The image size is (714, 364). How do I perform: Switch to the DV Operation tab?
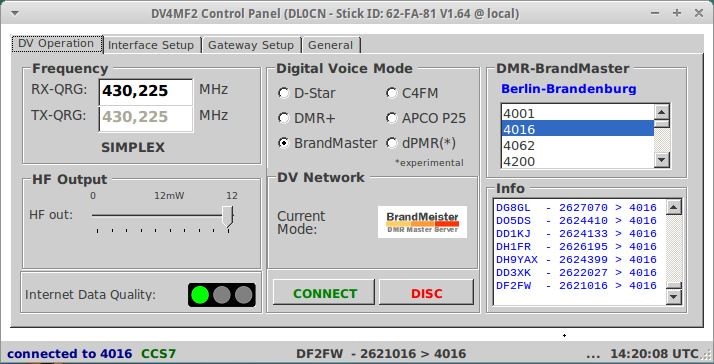tap(57, 44)
